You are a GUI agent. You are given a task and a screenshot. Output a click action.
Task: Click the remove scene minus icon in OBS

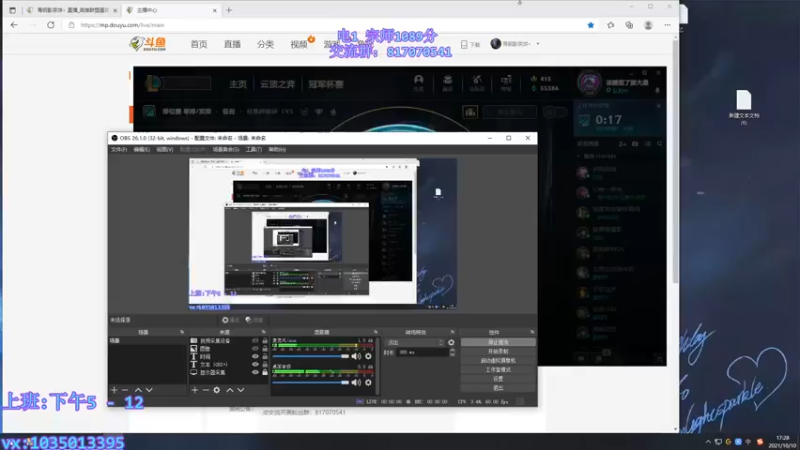pos(125,390)
